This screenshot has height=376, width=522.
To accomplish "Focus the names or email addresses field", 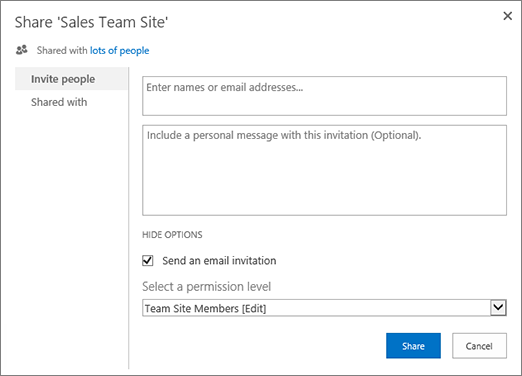I will click(x=324, y=96).
